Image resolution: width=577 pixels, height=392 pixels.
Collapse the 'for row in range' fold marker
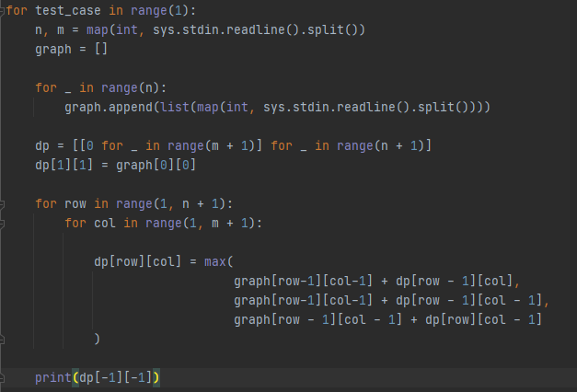click(2, 204)
